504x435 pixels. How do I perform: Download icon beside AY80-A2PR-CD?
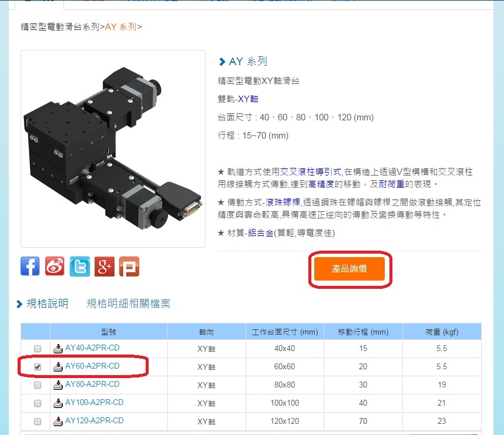click(x=58, y=385)
